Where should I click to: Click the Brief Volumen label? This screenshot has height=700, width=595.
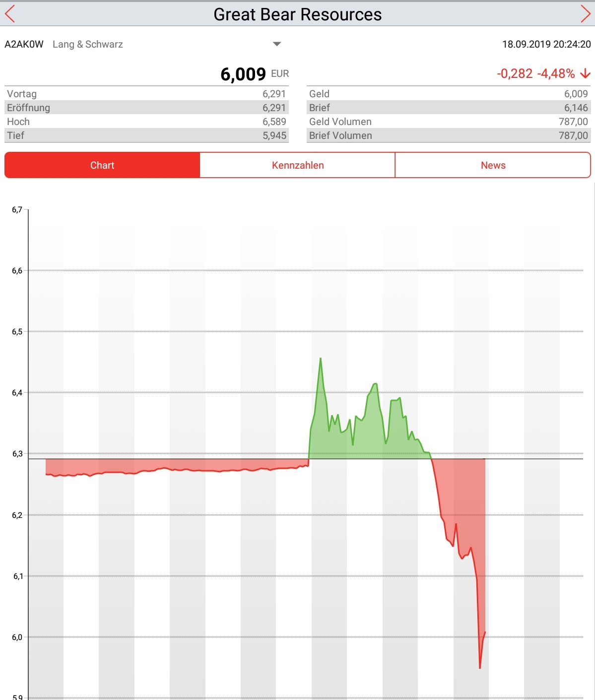click(x=340, y=135)
